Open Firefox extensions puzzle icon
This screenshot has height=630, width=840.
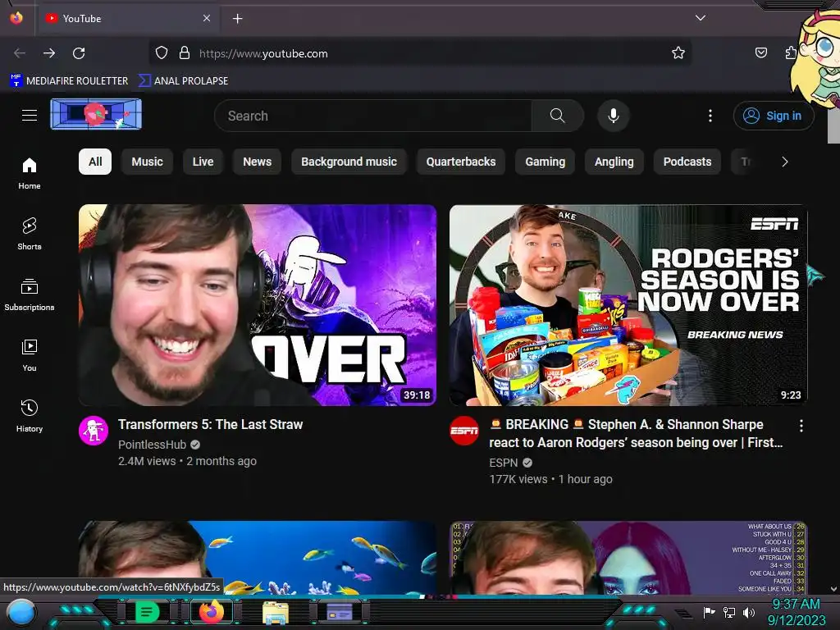tap(791, 53)
